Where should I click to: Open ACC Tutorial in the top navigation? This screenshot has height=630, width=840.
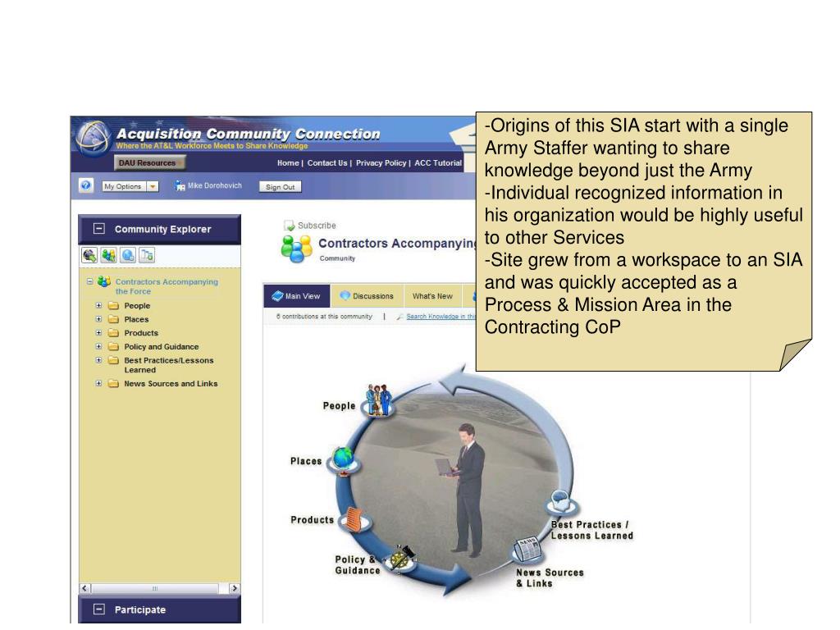pyautogui.click(x=438, y=163)
